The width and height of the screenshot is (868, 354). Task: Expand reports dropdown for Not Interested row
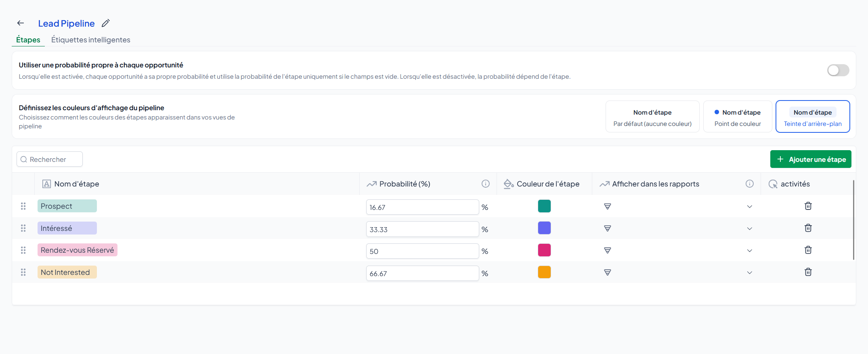pyautogui.click(x=749, y=273)
